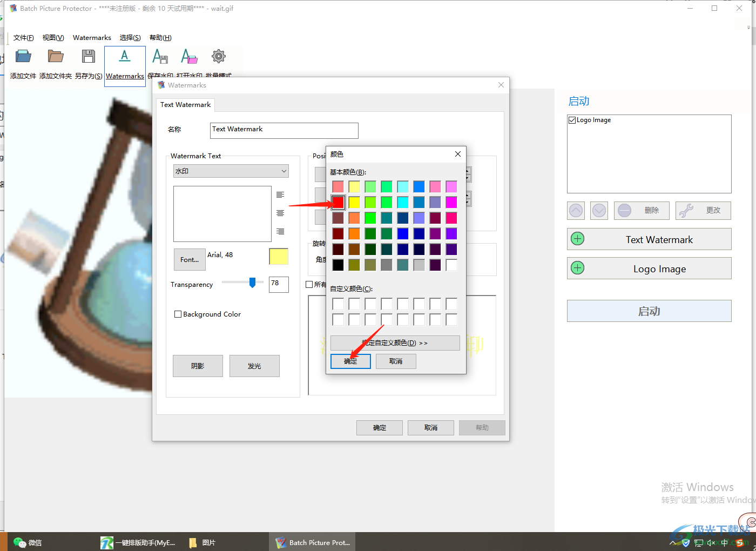Pick the light gray swatch left of dark purple

[x=419, y=265]
